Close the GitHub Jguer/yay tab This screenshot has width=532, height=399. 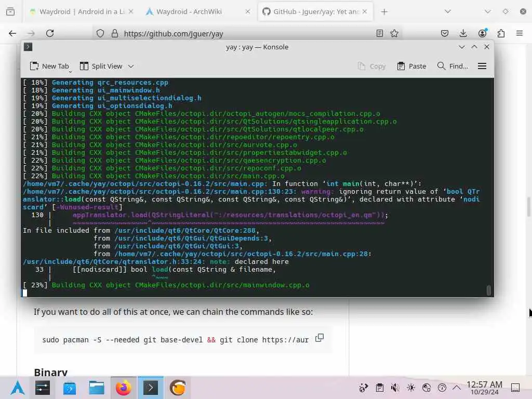click(364, 11)
